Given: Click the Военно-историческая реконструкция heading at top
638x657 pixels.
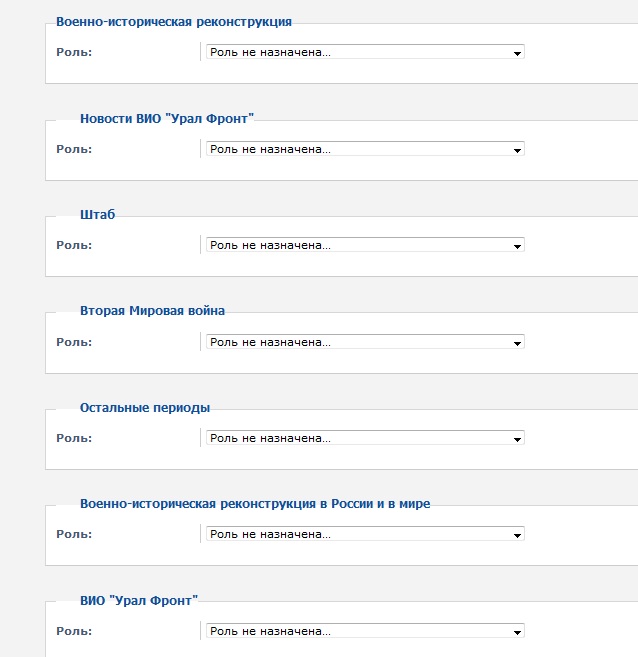Looking at the screenshot, I should click(x=174, y=21).
